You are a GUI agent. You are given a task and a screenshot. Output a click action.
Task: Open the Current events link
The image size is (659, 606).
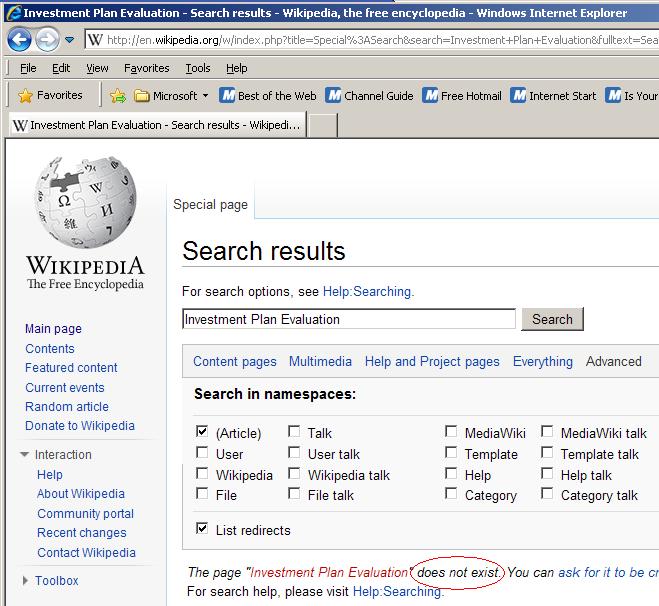pyautogui.click(x=65, y=387)
